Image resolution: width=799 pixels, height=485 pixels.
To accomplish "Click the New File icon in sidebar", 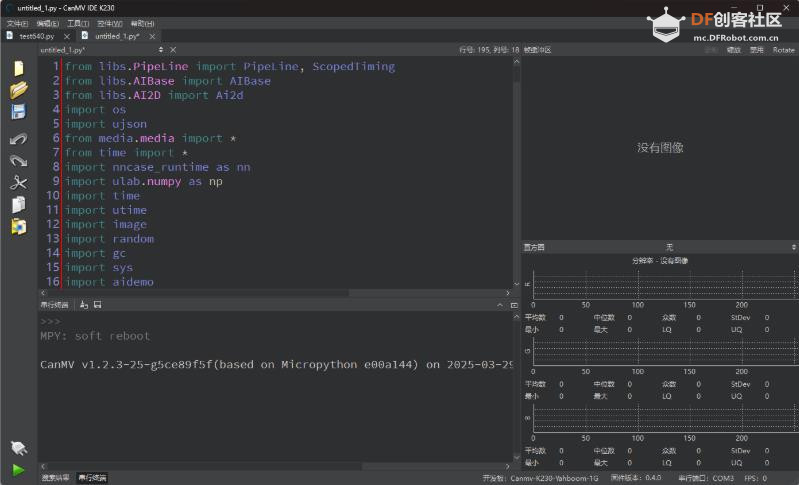I will coord(18,68).
